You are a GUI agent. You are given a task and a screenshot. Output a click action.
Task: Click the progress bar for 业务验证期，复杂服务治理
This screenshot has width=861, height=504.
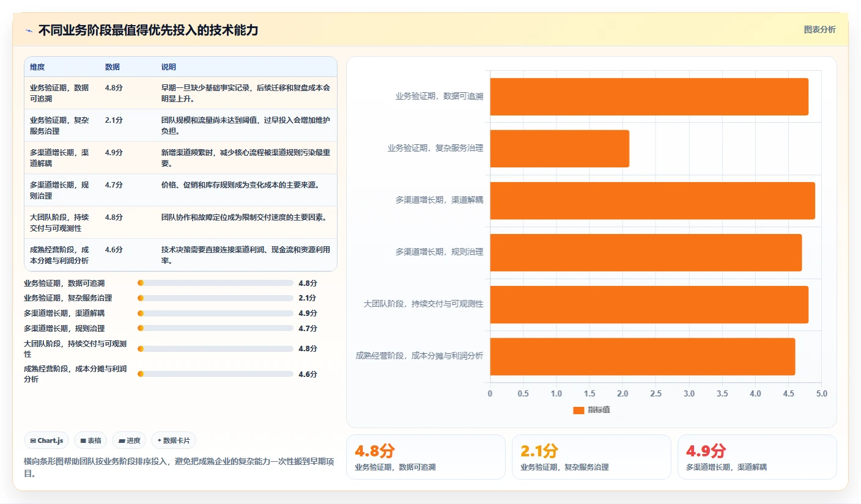point(216,298)
